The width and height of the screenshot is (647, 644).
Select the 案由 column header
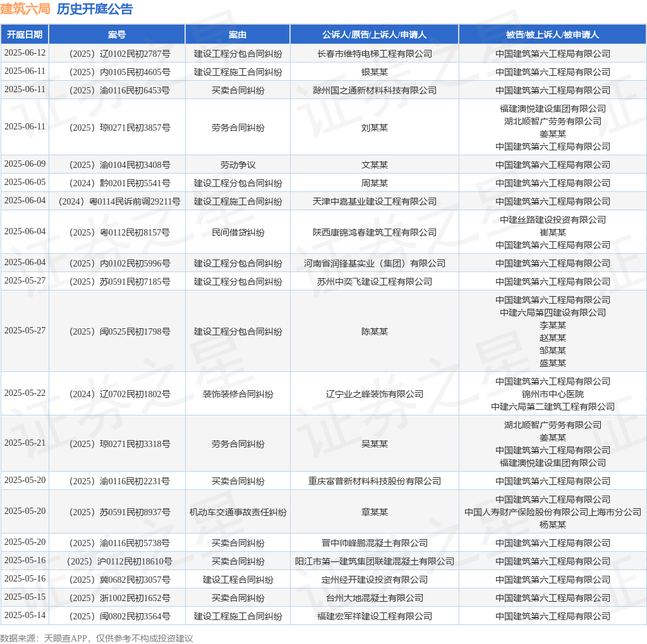coord(238,35)
